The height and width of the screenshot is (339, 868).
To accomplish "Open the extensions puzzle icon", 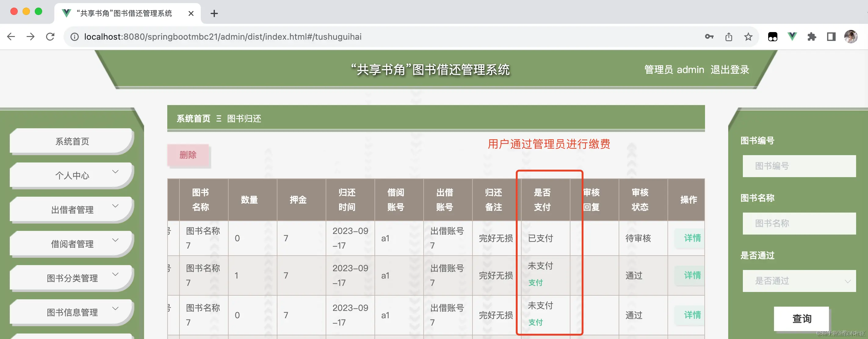I will (812, 36).
